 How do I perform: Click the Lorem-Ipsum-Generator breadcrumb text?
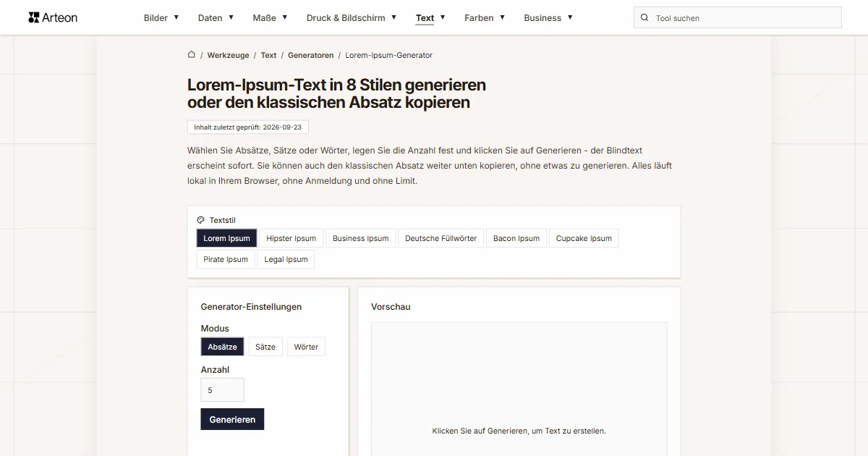coord(388,55)
